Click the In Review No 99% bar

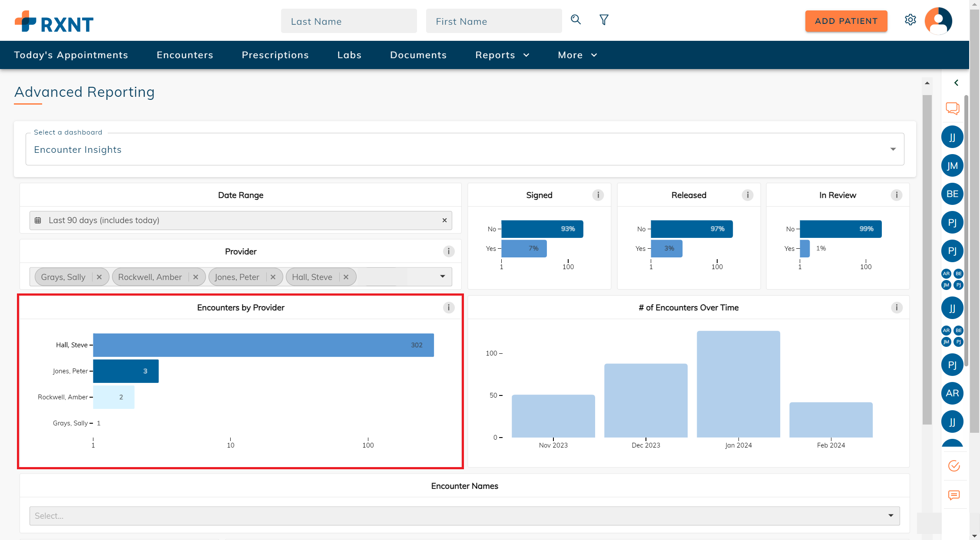(x=841, y=229)
